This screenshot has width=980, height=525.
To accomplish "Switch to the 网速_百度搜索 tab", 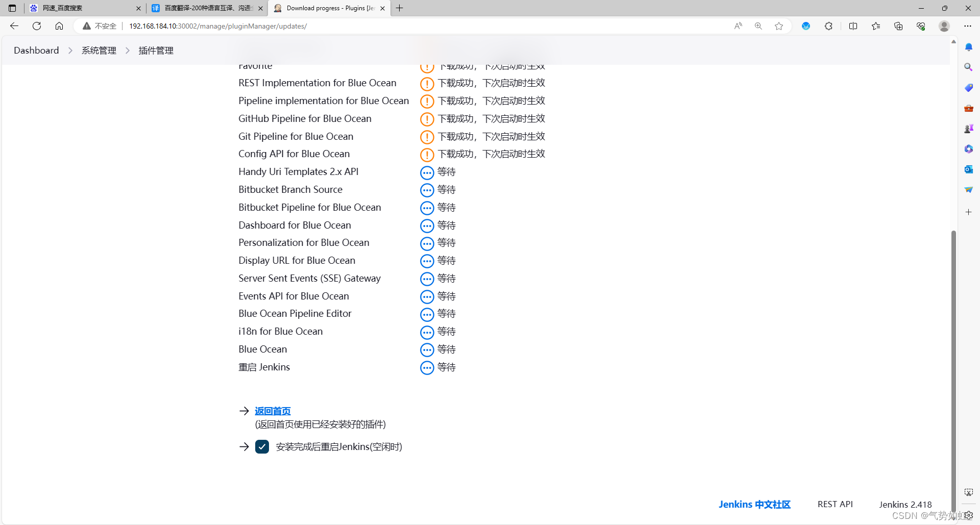I will pyautogui.click(x=84, y=8).
